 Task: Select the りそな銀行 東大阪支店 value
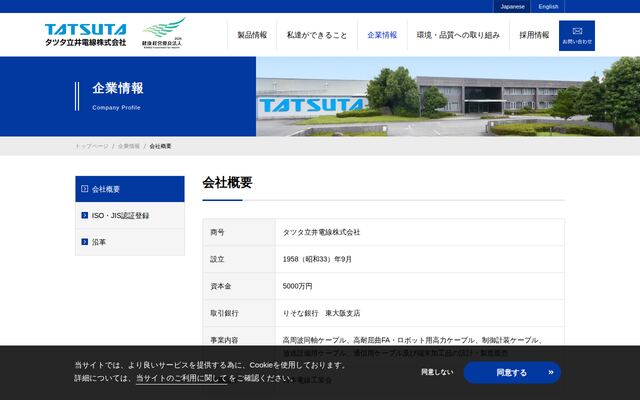[x=321, y=313]
